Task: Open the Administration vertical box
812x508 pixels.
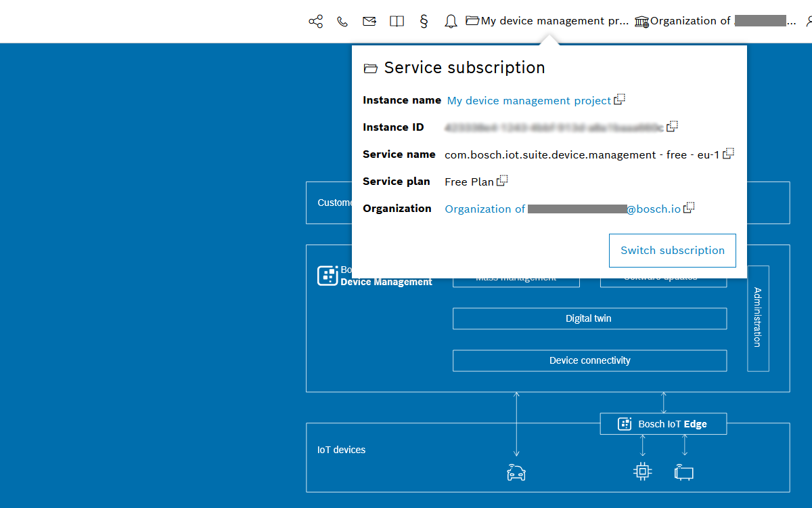Action: coord(758,318)
